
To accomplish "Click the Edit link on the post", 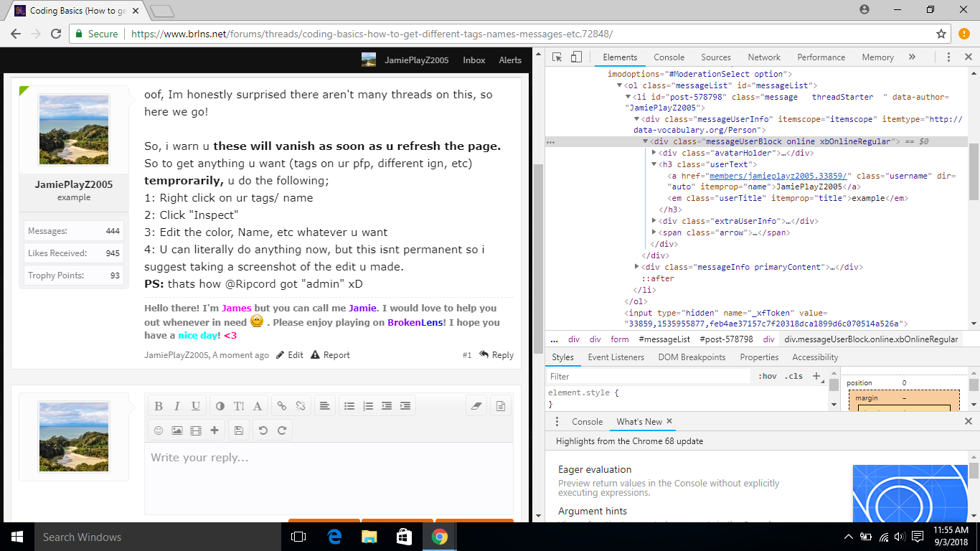I will coord(291,355).
